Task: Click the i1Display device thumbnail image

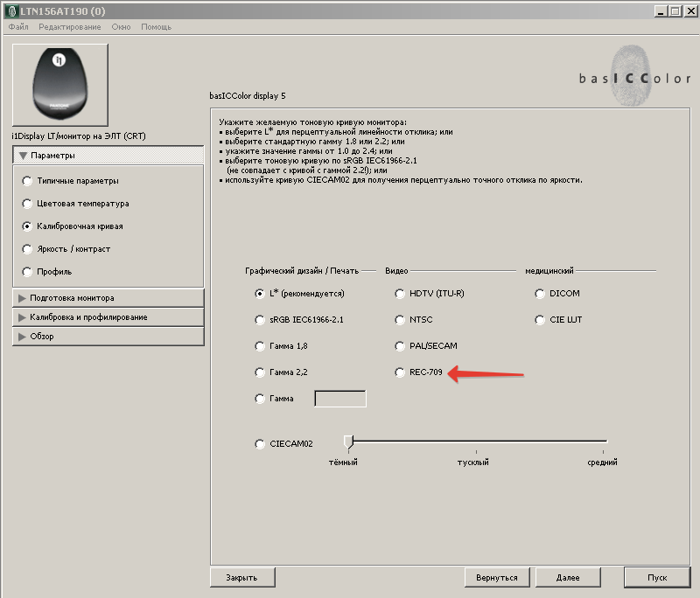Action: click(x=60, y=85)
